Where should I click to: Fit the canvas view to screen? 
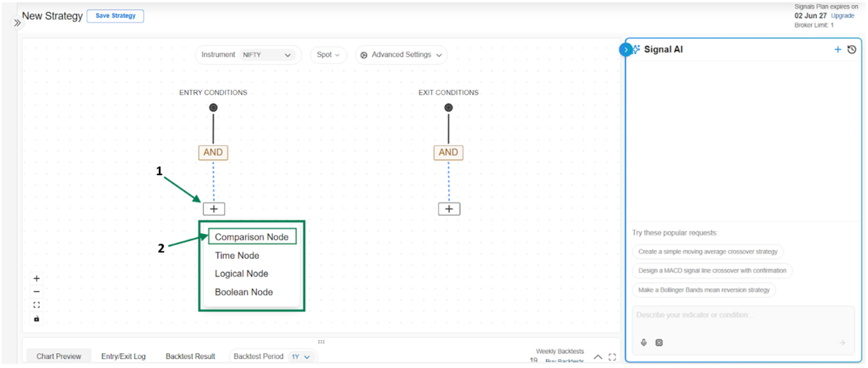pos(37,305)
